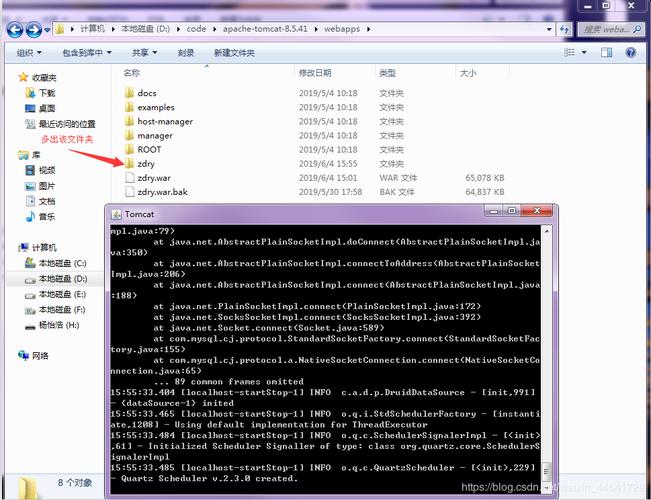Select the manager folder icon

(x=130, y=135)
